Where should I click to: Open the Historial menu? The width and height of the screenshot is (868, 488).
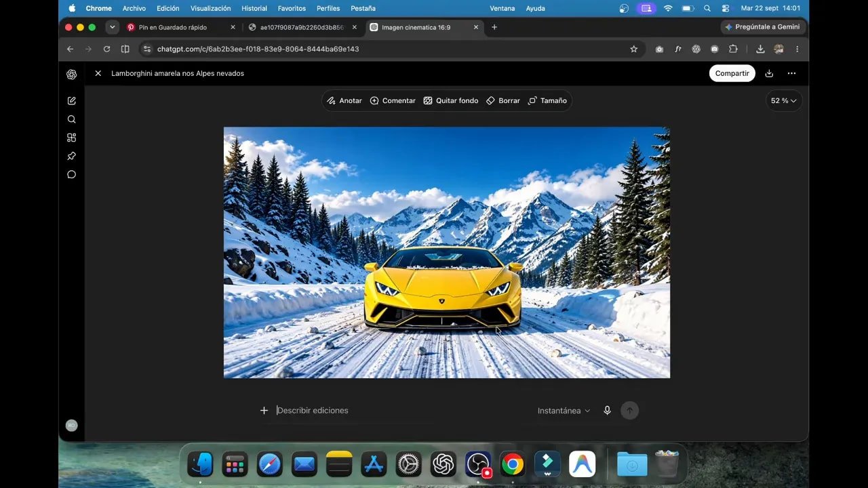tap(254, 8)
